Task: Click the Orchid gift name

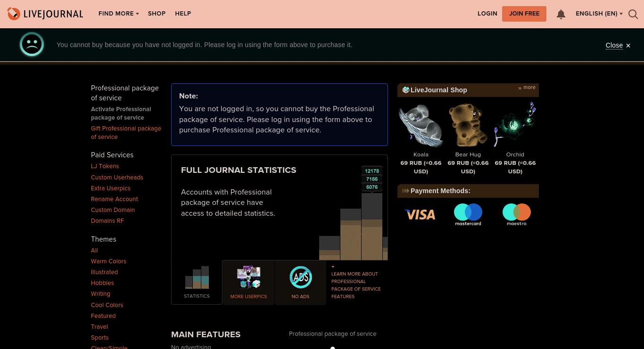Action: click(515, 154)
